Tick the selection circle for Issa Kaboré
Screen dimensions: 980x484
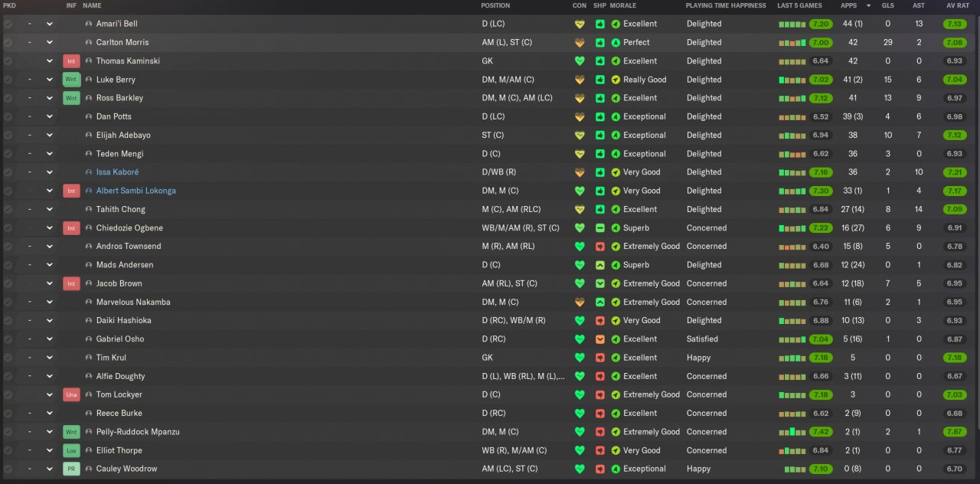(8, 172)
